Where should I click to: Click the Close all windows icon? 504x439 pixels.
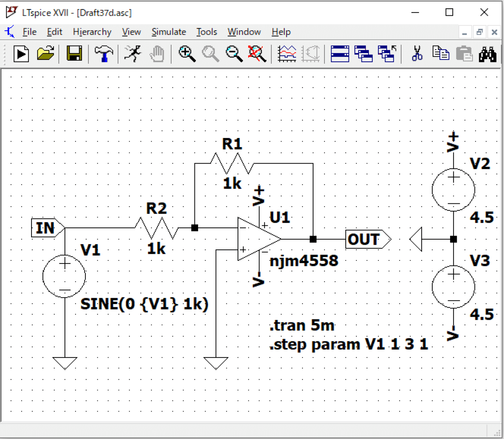click(x=387, y=54)
